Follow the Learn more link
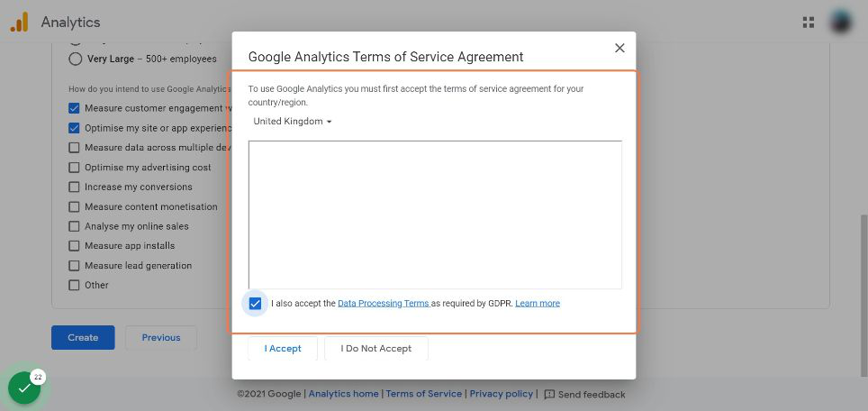The image size is (868, 411). pyautogui.click(x=538, y=304)
